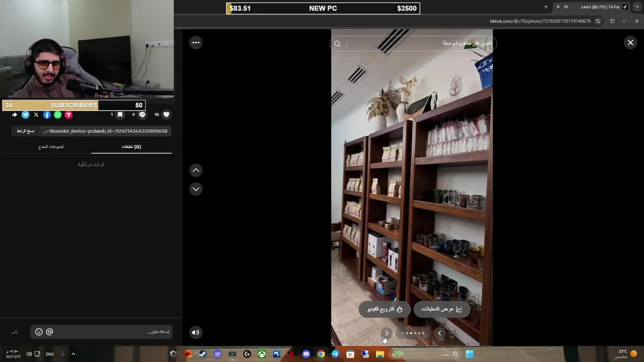Click the photo carousel dots indicator
644x362 pixels.
413,333
